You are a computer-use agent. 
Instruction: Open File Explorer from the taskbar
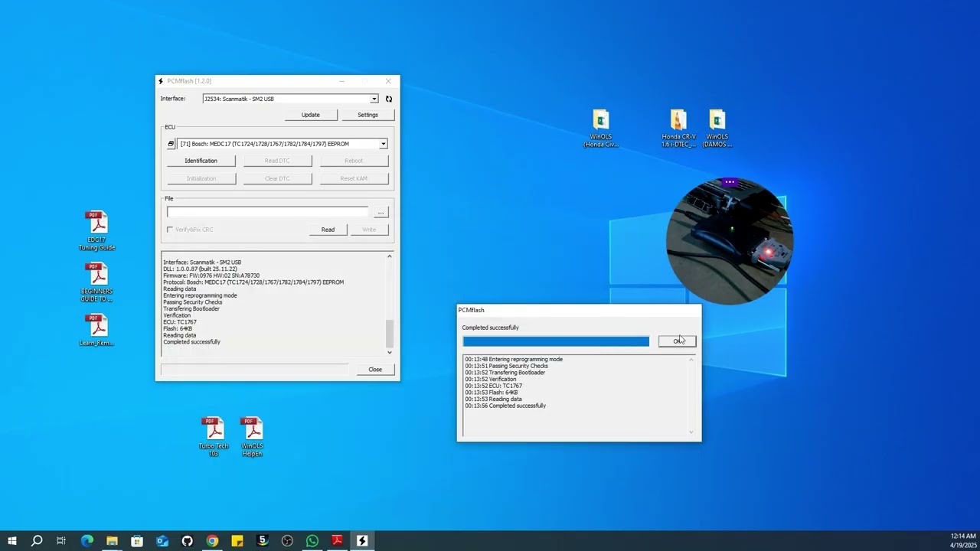coord(112,541)
